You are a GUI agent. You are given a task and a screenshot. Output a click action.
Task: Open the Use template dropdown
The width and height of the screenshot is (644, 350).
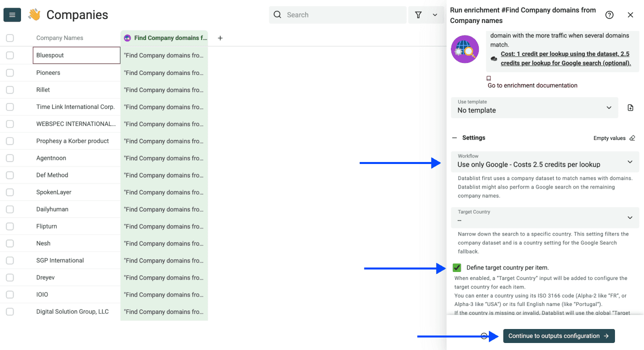click(x=534, y=107)
